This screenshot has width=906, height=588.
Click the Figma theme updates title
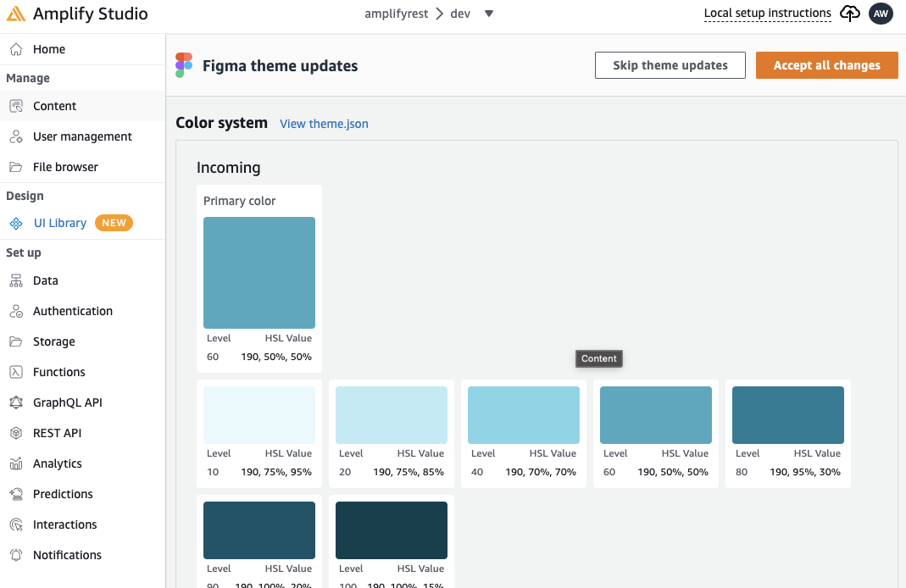pos(281,66)
